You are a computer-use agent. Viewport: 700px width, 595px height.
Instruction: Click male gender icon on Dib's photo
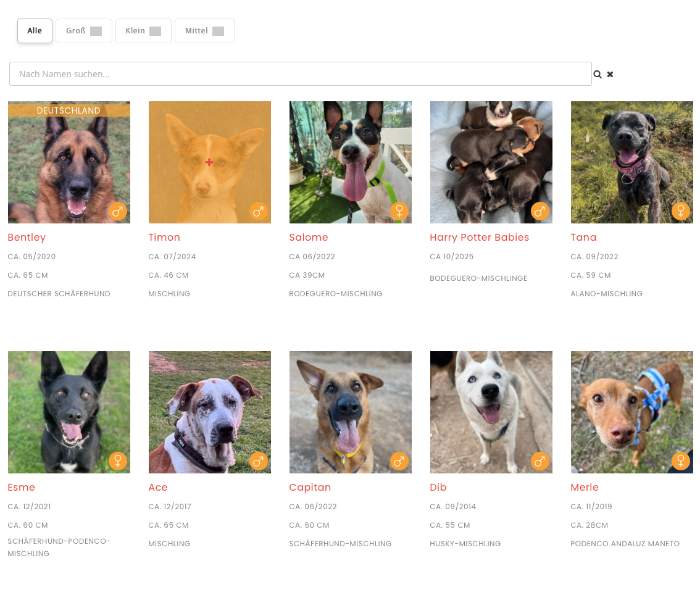[x=540, y=462]
